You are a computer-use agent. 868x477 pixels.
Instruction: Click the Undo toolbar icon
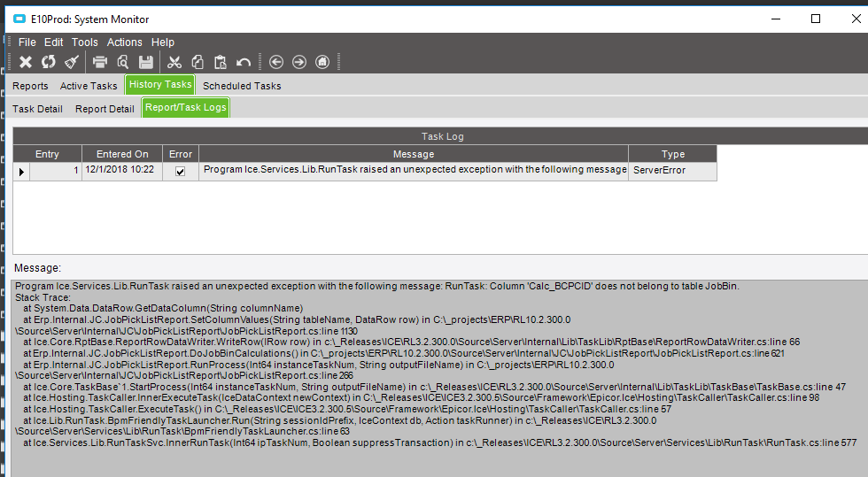click(x=244, y=62)
